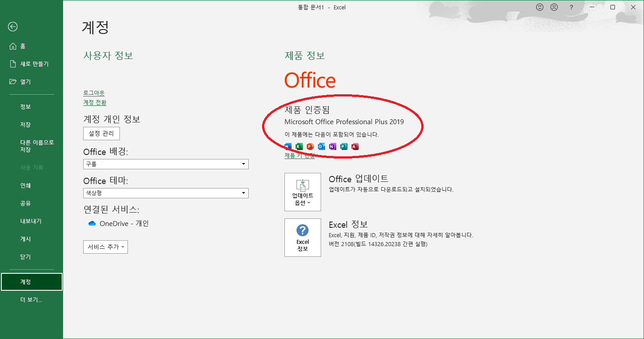Image resolution: width=644 pixels, height=339 pixels.
Task: Open the 업데이트 옵션 dropdown button
Action: (x=303, y=192)
